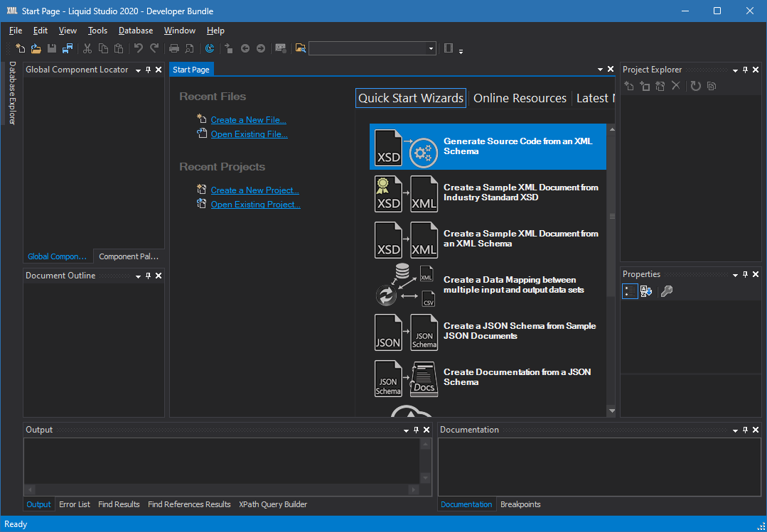Image resolution: width=767 pixels, height=532 pixels.
Task: Open the File menu
Action: (x=16, y=31)
